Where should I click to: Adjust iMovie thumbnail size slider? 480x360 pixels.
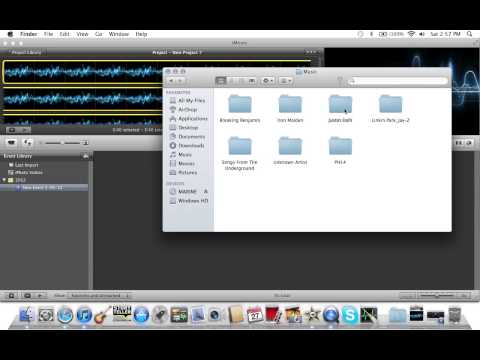[63, 143]
